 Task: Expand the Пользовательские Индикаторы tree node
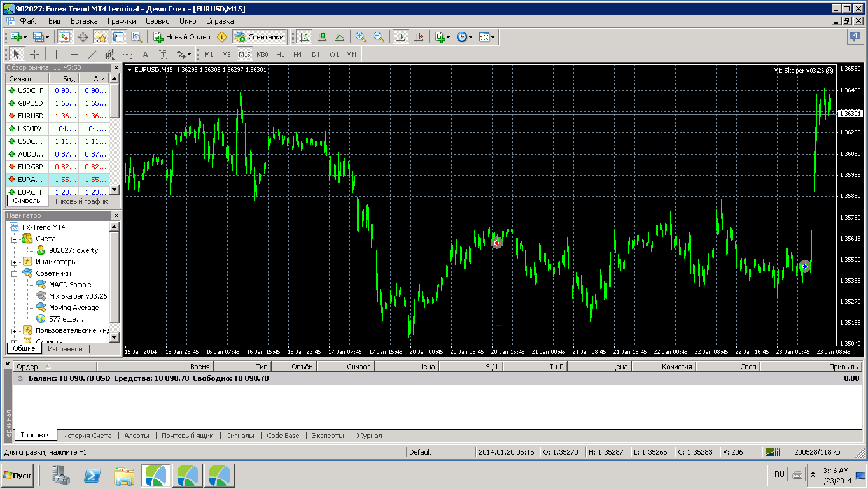(14, 330)
